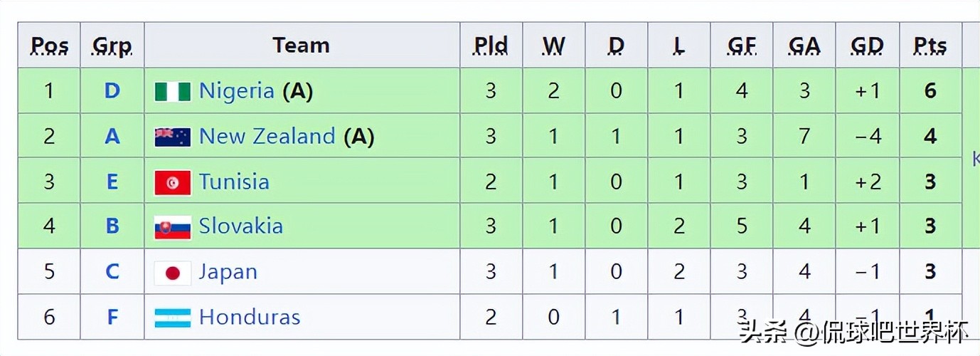Click the GD column header abbreviation
Image resolution: width=980 pixels, height=356 pixels.
tap(867, 46)
